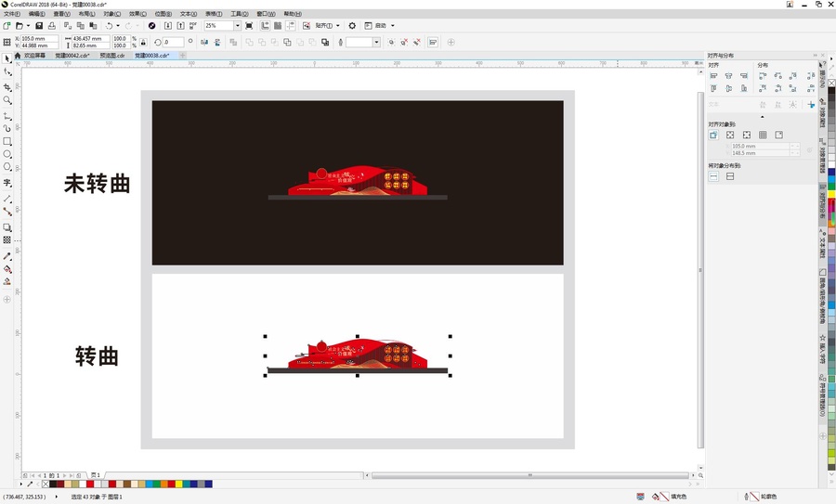Select align to Active objects option
The image size is (836, 504).
click(713, 136)
